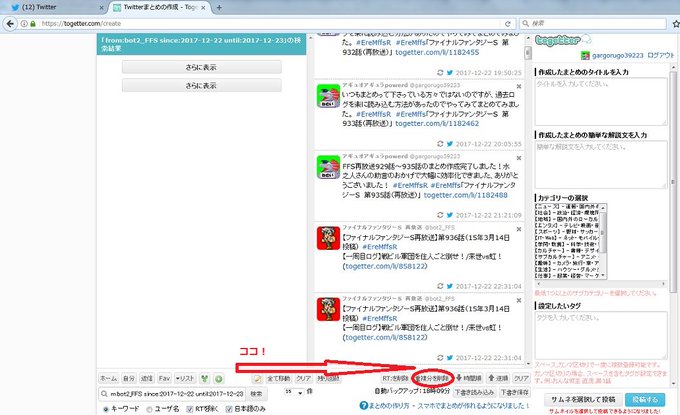Viewport: 680px width, 415px height.
Task: Switch to the (12) Twitter browser tab
Action: pyautogui.click(x=53, y=7)
